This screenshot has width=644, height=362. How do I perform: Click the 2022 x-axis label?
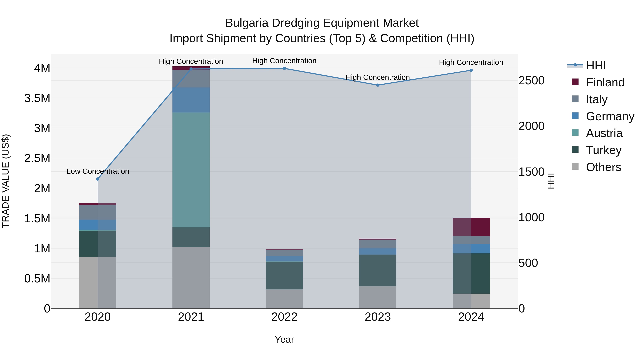[284, 317]
